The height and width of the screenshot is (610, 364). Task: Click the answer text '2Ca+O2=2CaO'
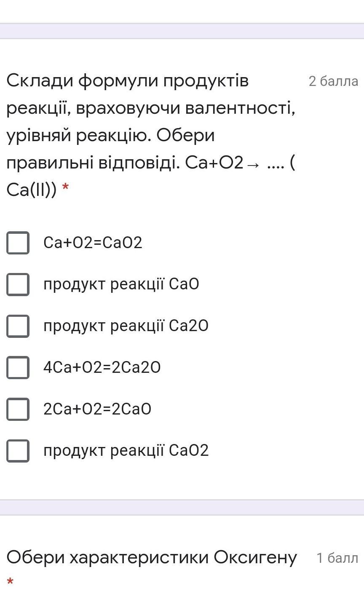pos(97,409)
